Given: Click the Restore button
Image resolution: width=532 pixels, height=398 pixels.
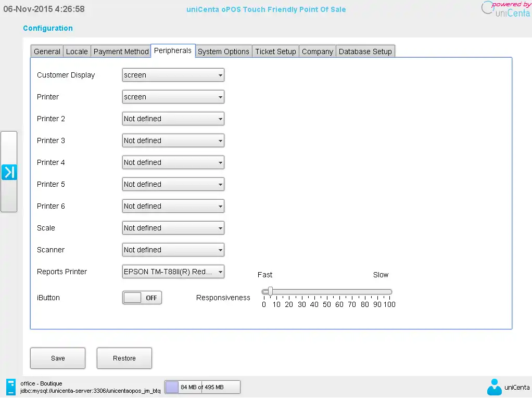Looking at the screenshot, I should tap(124, 358).
